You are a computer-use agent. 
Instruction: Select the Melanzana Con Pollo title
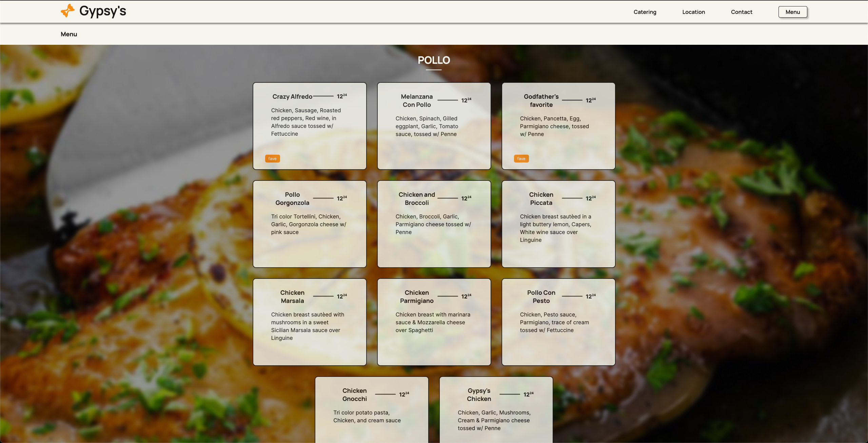(417, 101)
